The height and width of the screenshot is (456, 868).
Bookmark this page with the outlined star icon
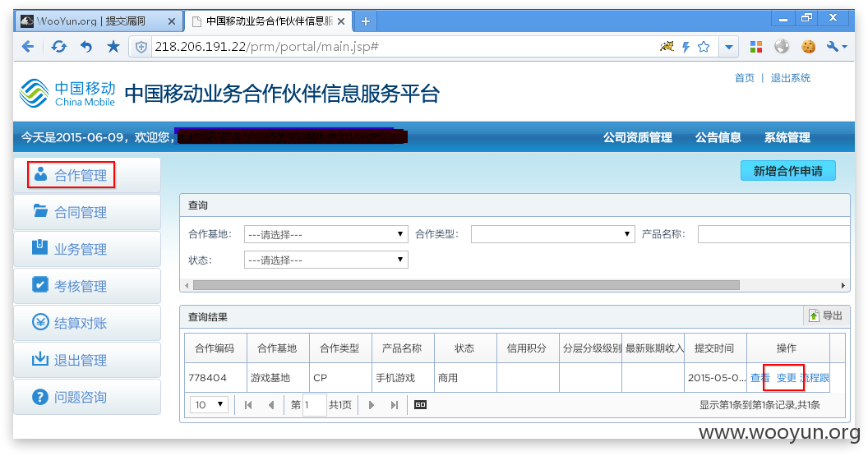[704, 47]
